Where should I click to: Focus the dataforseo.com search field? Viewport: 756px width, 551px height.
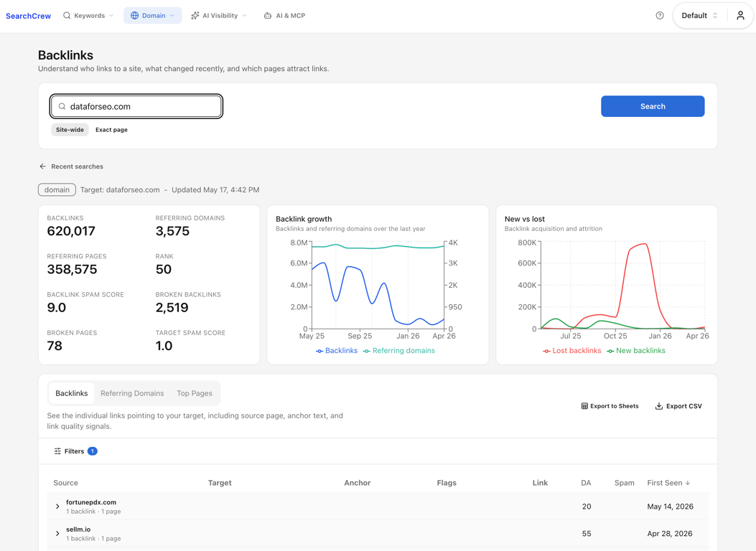[136, 106]
